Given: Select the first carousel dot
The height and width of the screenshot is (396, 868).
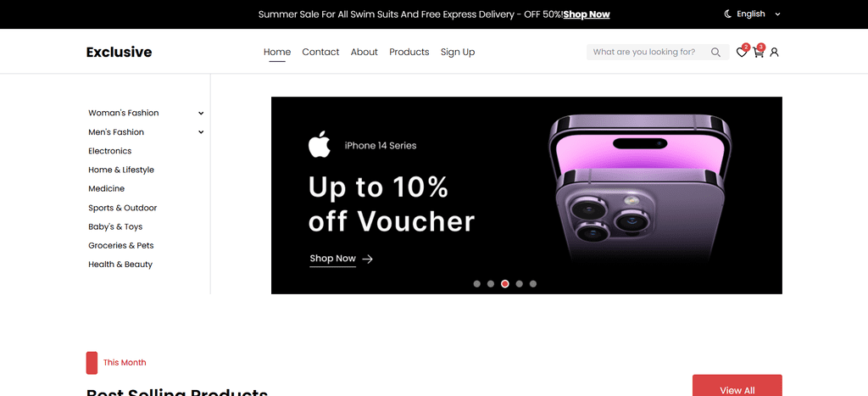Looking at the screenshot, I should point(476,283).
